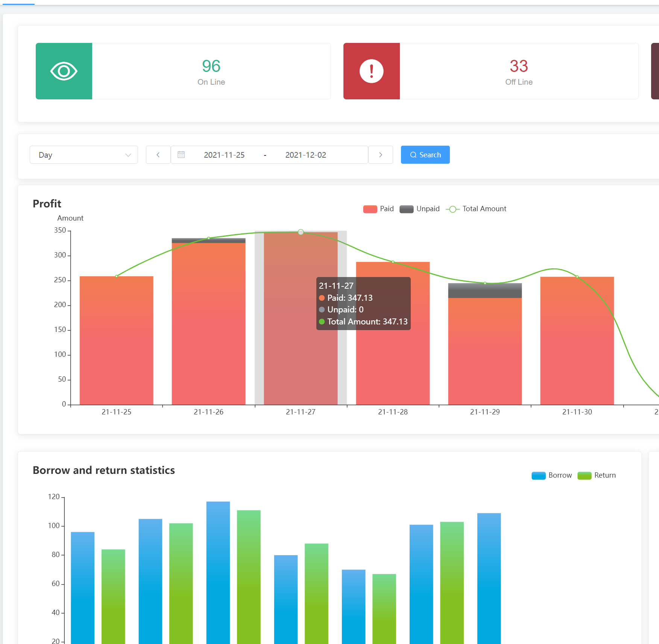
Task: Open the Day period dropdown
Action: point(84,155)
